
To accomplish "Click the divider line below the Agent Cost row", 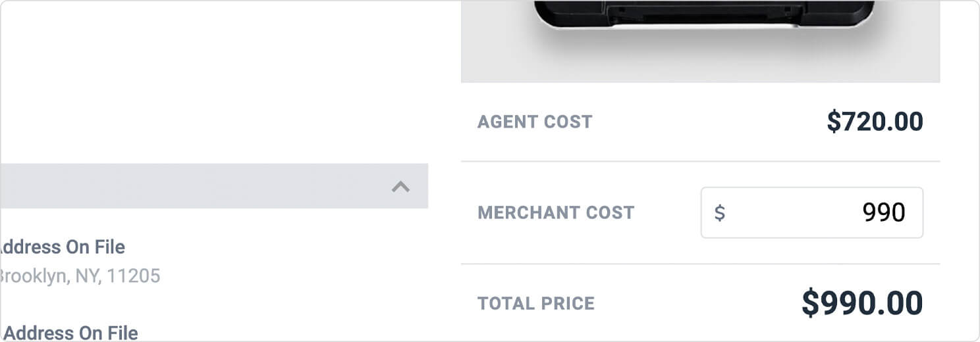I will coord(700,161).
